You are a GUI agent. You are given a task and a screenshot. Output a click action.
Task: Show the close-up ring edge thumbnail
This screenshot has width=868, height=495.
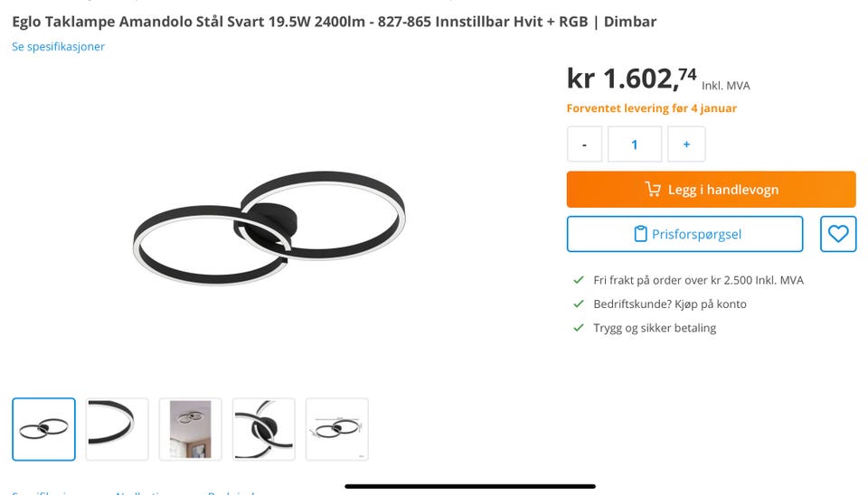[x=117, y=429]
